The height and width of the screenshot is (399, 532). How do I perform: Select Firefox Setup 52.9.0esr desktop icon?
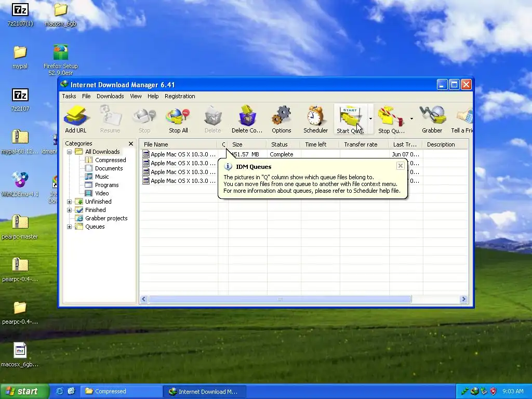coord(60,60)
